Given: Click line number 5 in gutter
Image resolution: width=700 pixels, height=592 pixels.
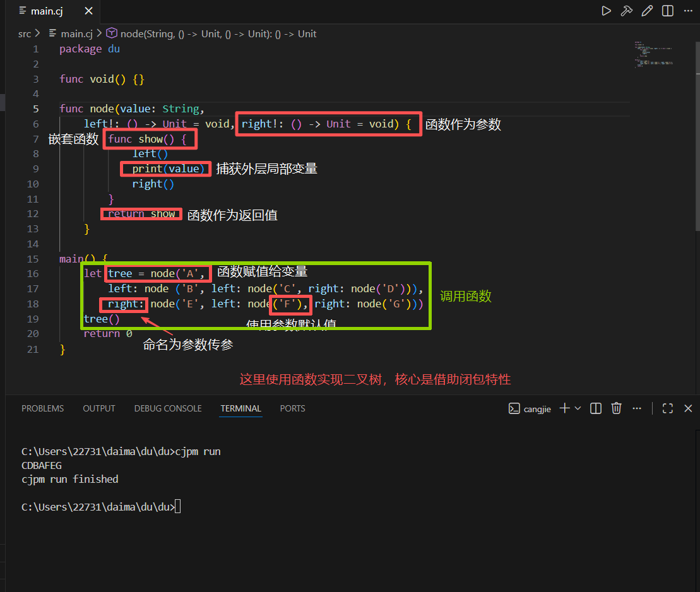Looking at the screenshot, I should (36, 109).
